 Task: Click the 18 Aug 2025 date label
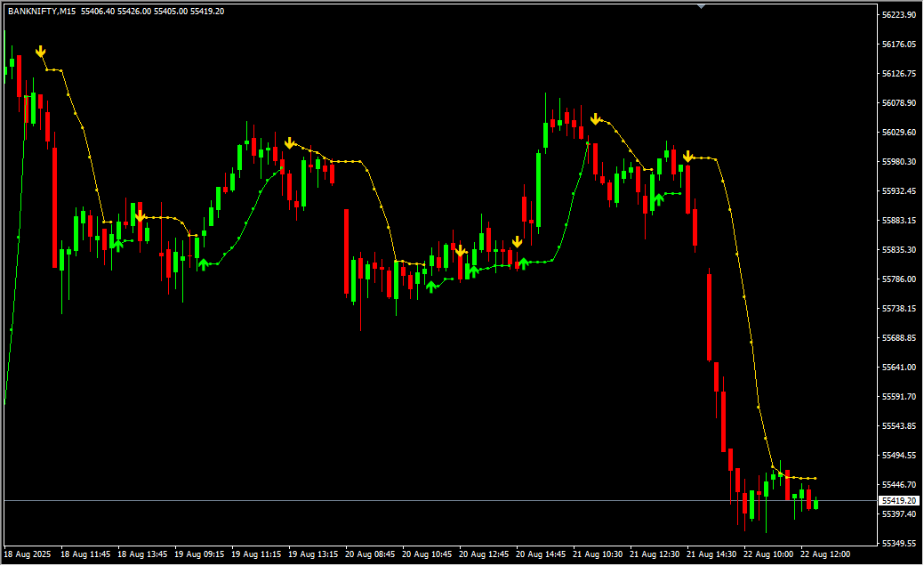pos(28,554)
